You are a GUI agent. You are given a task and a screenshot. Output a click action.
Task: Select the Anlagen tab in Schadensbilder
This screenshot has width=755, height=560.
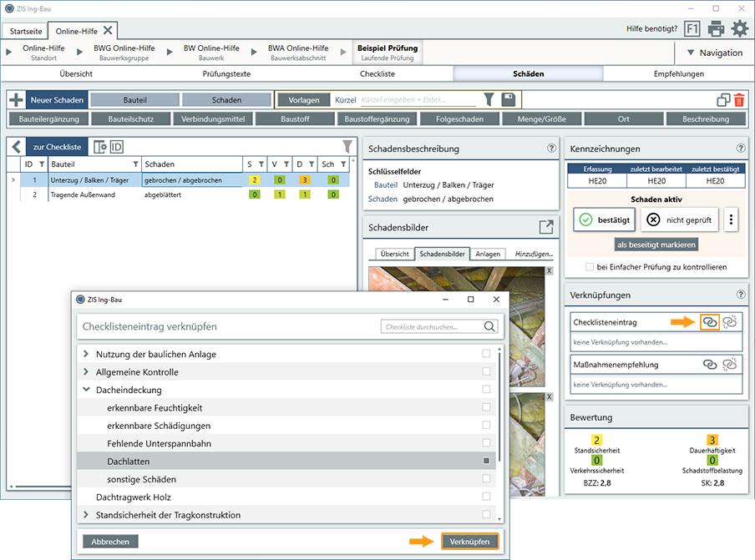[489, 254]
